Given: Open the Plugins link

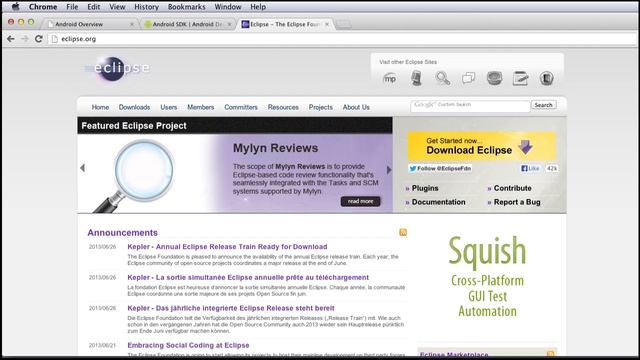Looking at the screenshot, I should point(424,188).
